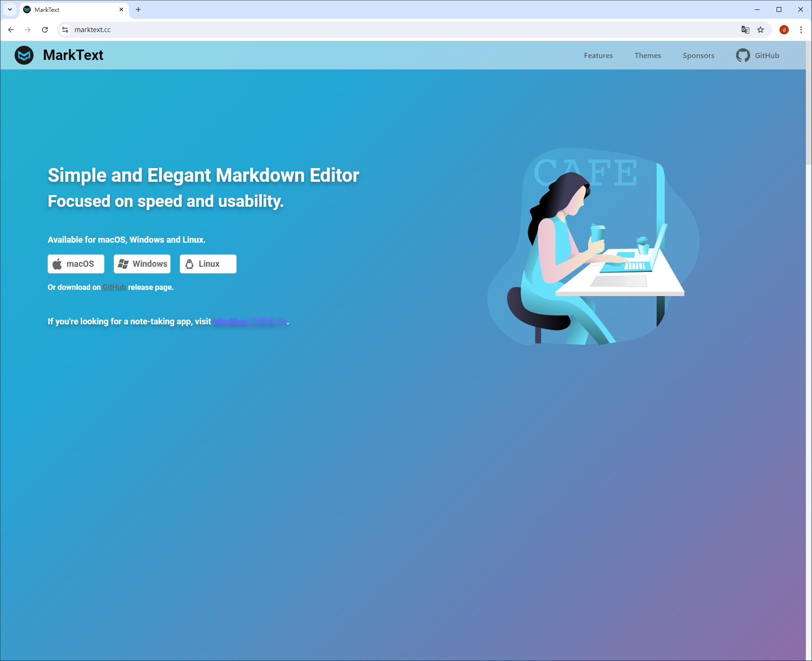Open the Sponsors navigation item

point(698,55)
